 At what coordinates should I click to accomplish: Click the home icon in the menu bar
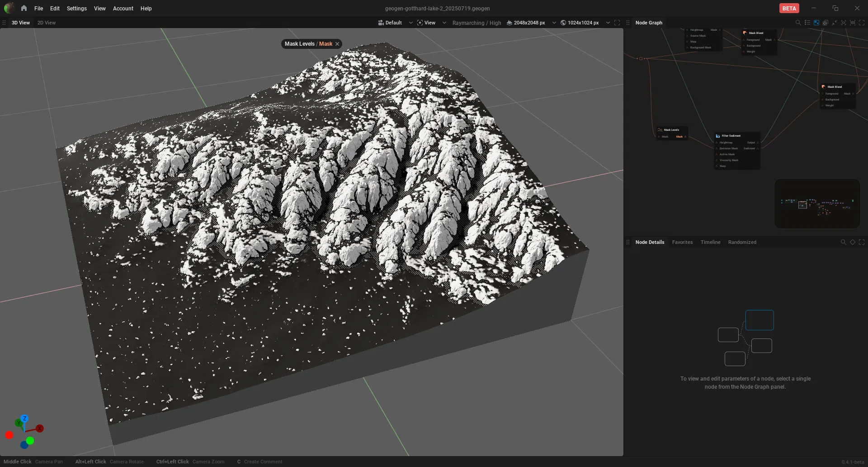(24, 8)
